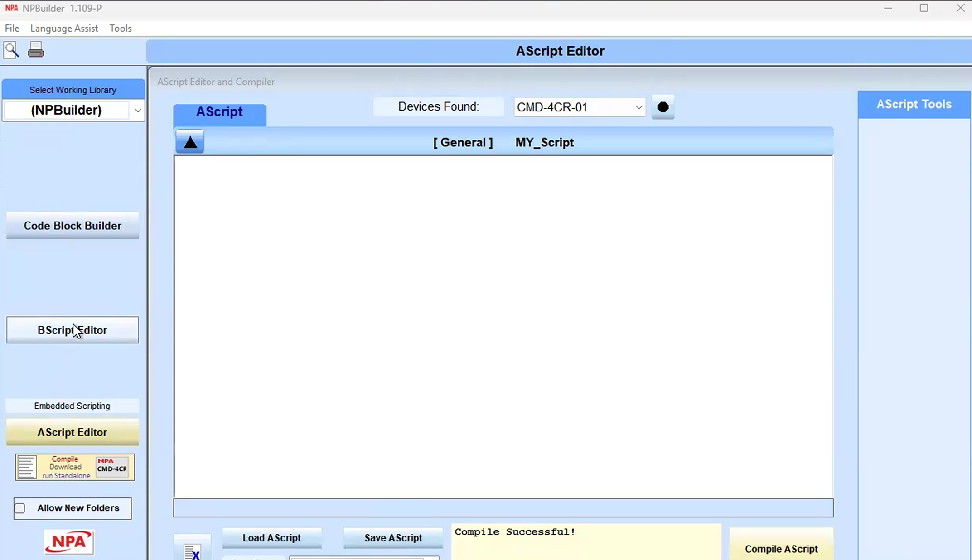Open the Language Assist menu
Image resolution: width=972 pixels, height=560 pixels.
tap(64, 28)
